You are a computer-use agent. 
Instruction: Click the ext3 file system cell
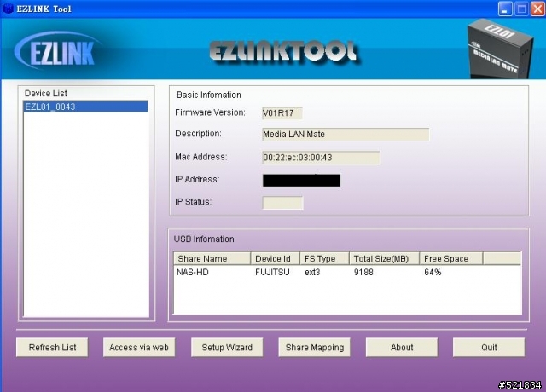point(312,272)
